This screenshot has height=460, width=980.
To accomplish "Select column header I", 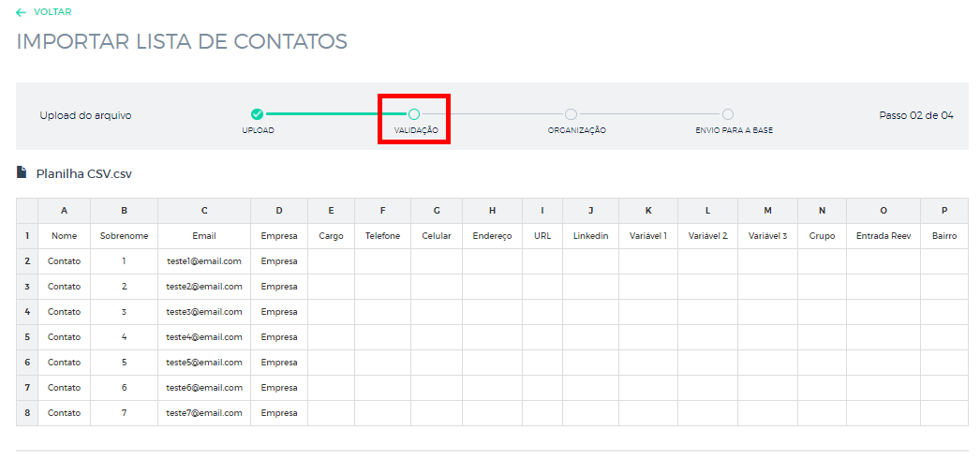I will [x=542, y=211].
